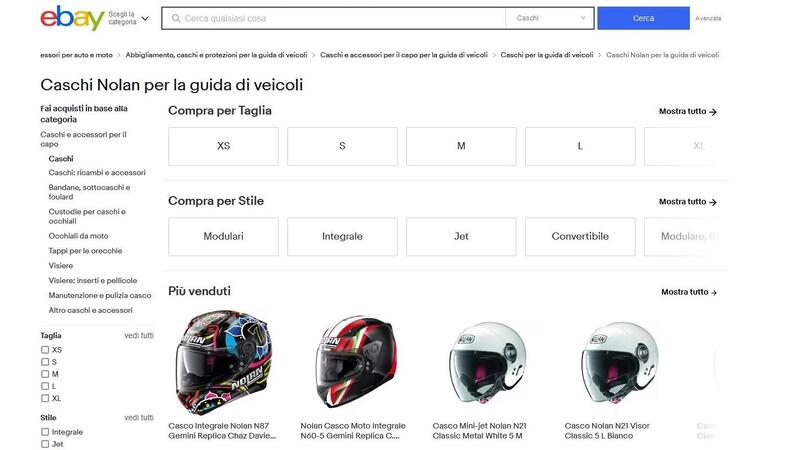Click the eBay logo

click(x=72, y=18)
